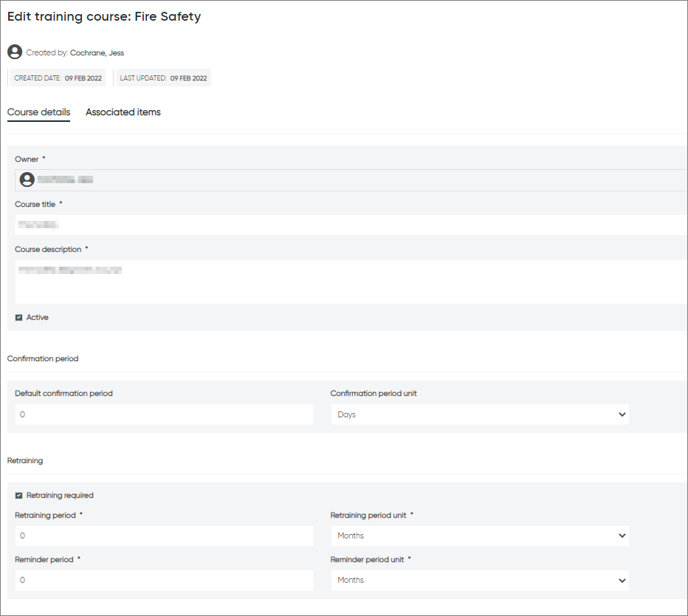This screenshot has width=688, height=616.
Task: Click the Created by avatar icon
Action: (15, 52)
